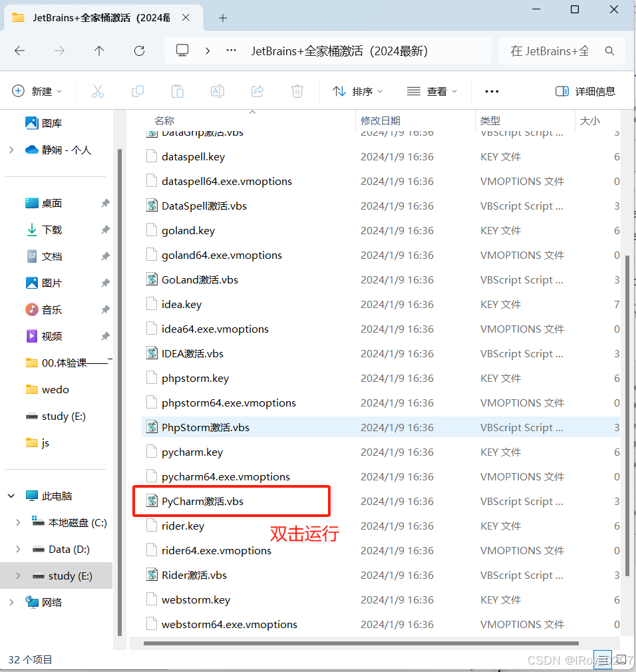Click JetBrains+全家桶激活 breadcrumb in address bar
The width and height of the screenshot is (636, 672).
[339, 51]
